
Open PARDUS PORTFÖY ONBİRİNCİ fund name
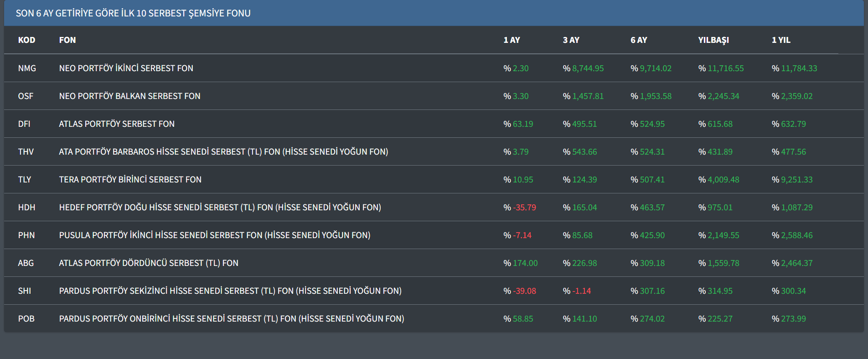click(x=232, y=319)
